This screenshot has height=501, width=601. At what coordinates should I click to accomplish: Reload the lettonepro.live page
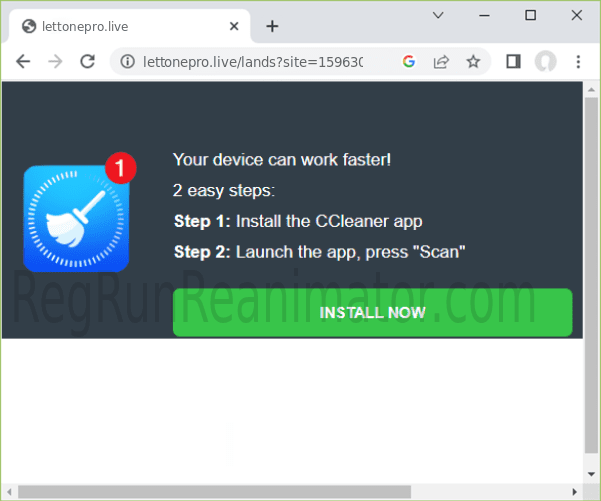point(87,61)
